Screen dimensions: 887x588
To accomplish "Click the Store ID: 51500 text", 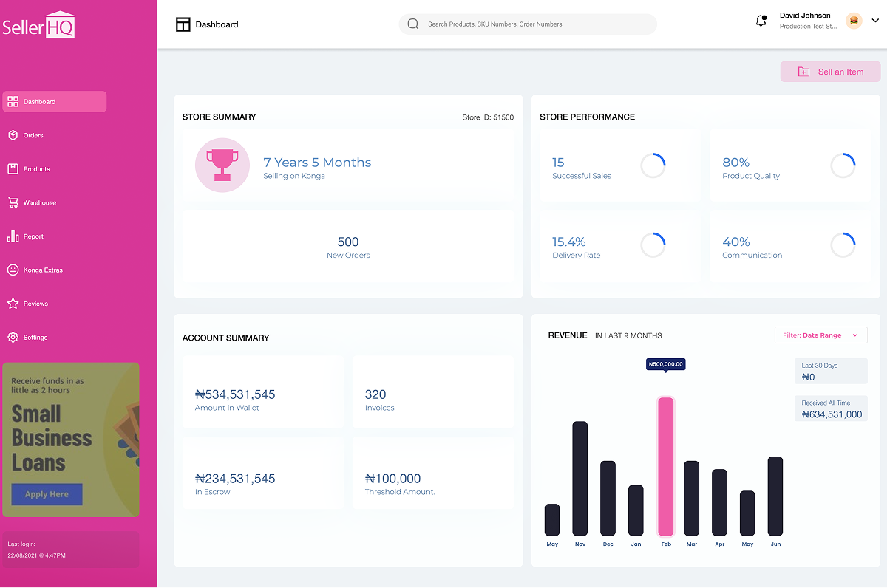I will pyautogui.click(x=488, y=117).
